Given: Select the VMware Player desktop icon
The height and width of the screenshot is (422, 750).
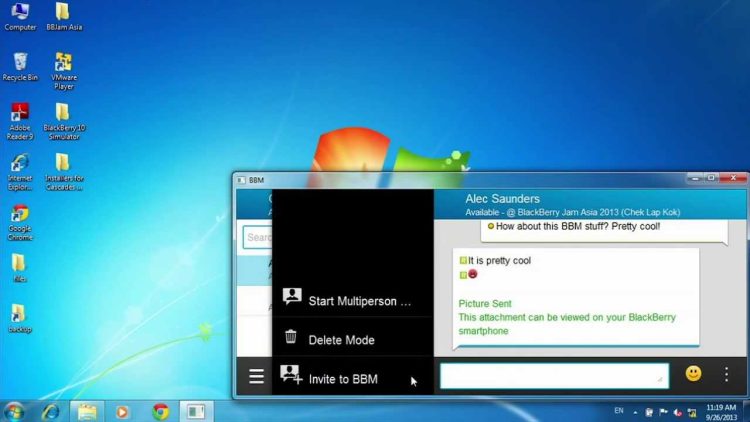Looking at the screenshot, I should (x=64, y=71).
